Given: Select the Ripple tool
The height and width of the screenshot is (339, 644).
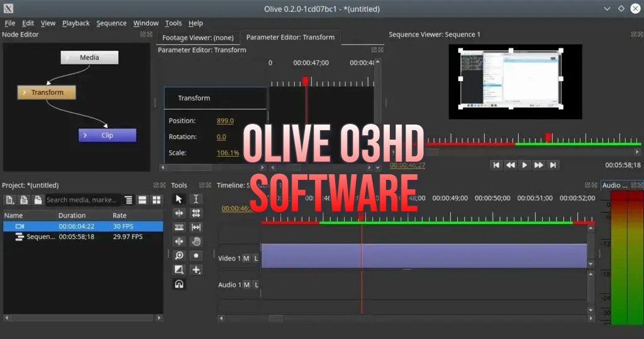Looking at the screenshot, I should (x=179, y=213).
